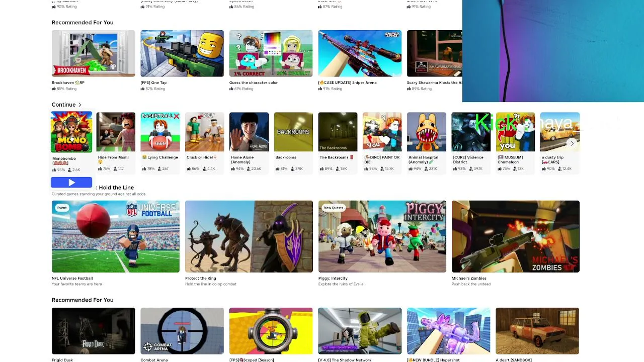
Task: Select the Hide From Mom! tile image
Action: pos(116,132)
